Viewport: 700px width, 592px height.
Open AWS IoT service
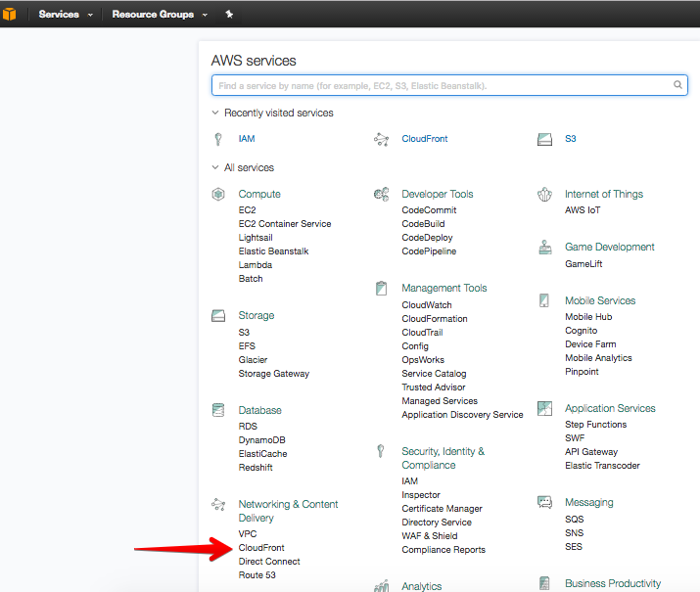pos(583,209)
